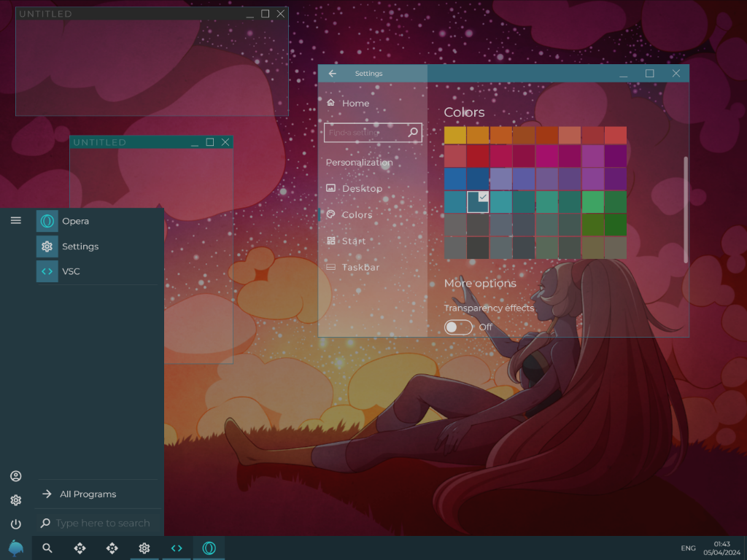747x560 pixels.
Task: Pick the crimson red swatch in second row
Action: coord(478,156)
